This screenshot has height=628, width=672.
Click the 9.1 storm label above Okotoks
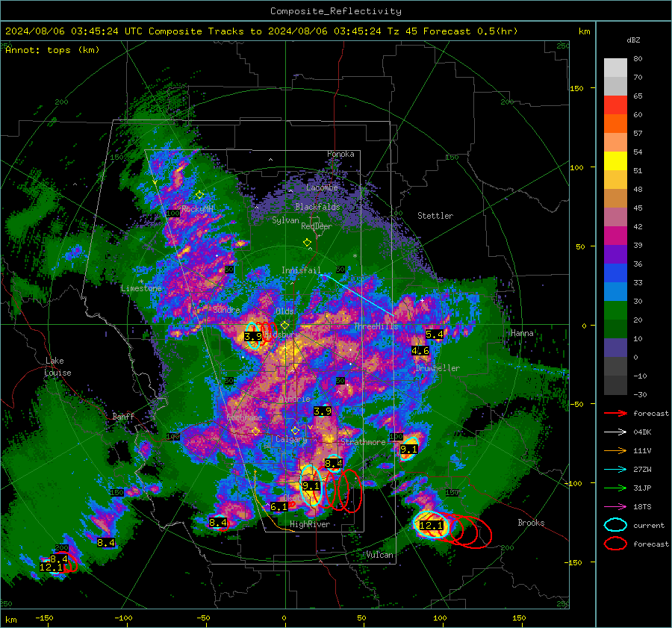click(311, 485)
